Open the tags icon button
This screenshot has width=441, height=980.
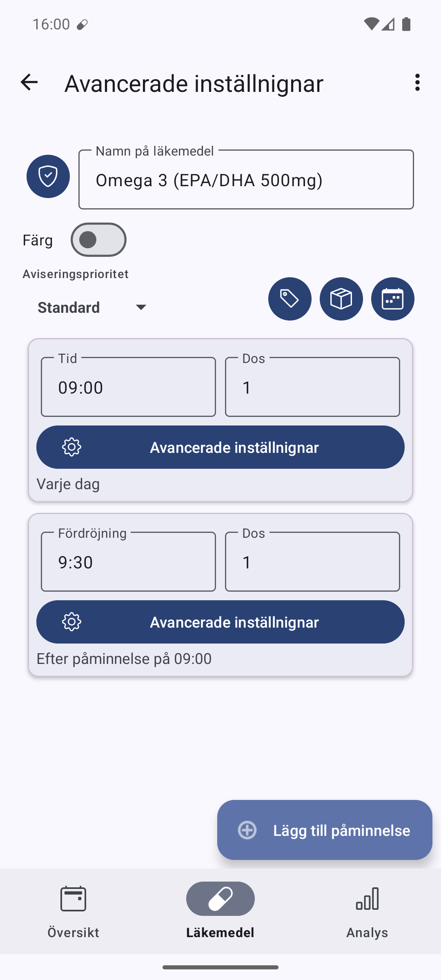point(290,299)
